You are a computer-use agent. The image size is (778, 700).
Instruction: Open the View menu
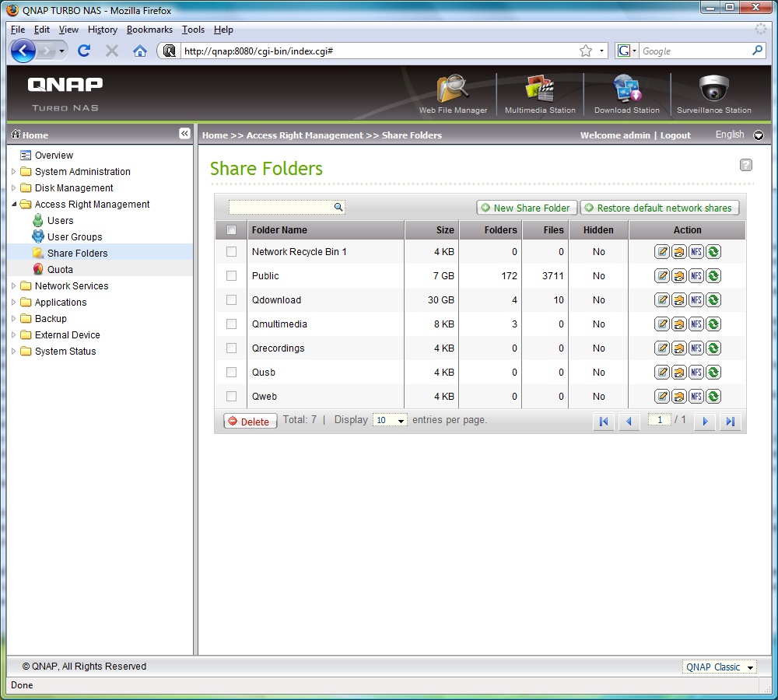click(x=68, y=30)
